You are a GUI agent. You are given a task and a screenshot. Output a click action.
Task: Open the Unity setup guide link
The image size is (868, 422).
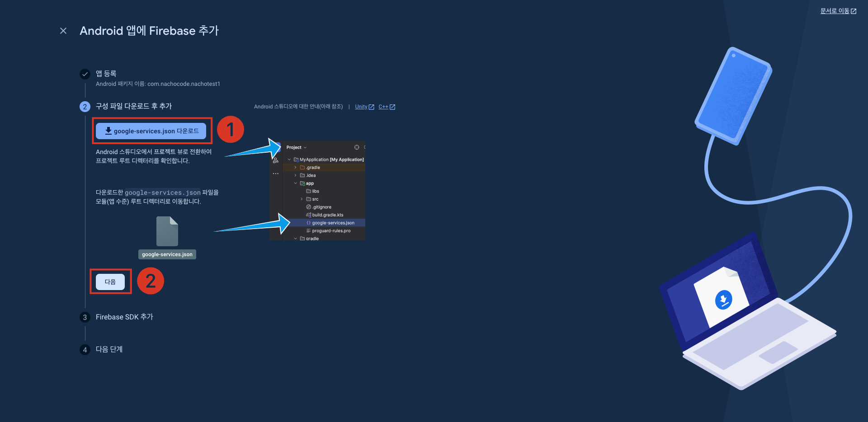[x=364, y=107]
